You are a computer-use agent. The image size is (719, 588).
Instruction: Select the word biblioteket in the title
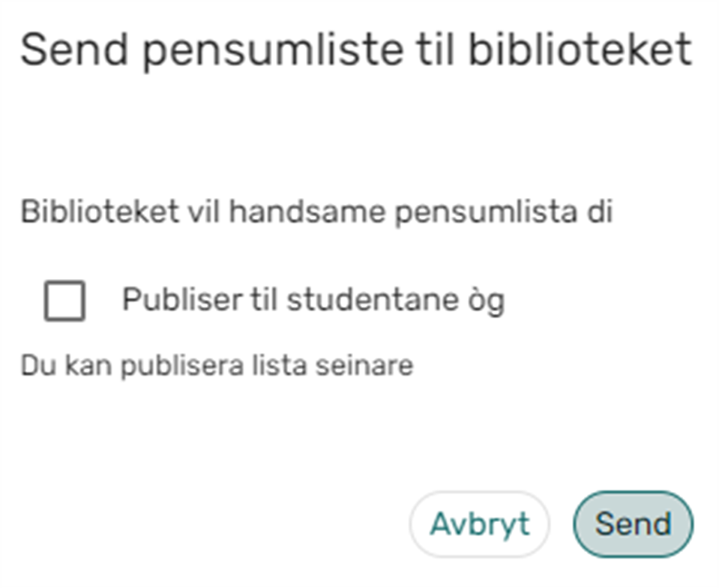coord(580,49)
